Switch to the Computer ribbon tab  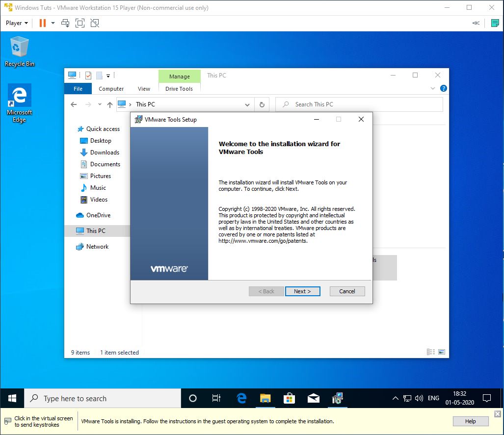click(111, 89)
